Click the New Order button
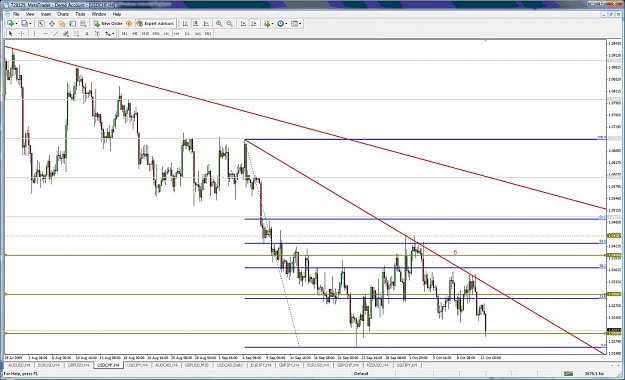The height and width of the screenshot is (380, 625). click(108, 24)
